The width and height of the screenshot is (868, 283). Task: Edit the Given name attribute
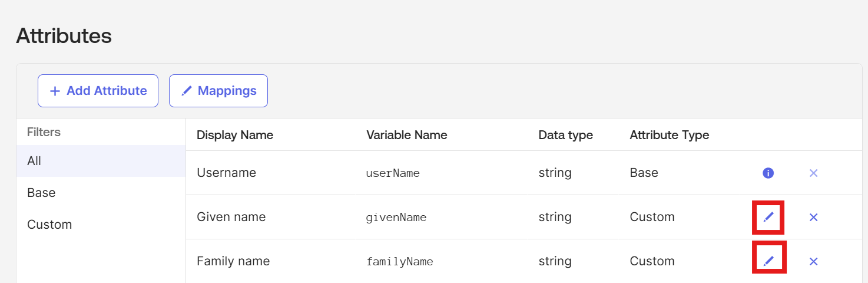(768, 217)
